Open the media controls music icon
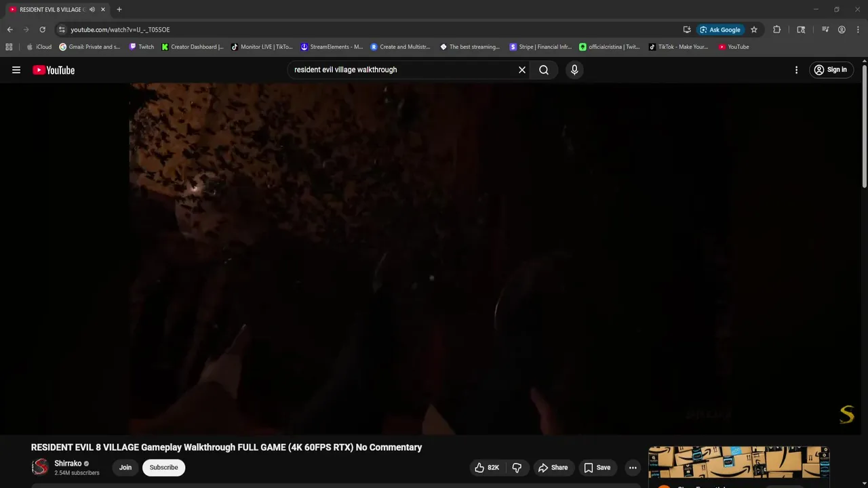This screenshot has width=868, height=488. (x=825, y=30)
